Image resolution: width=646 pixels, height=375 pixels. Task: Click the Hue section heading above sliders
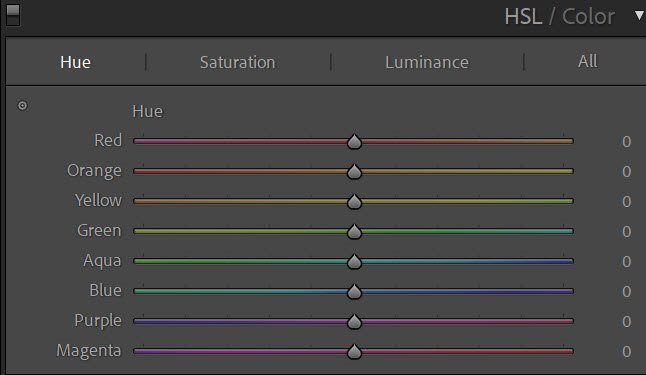tap(147, 111)
